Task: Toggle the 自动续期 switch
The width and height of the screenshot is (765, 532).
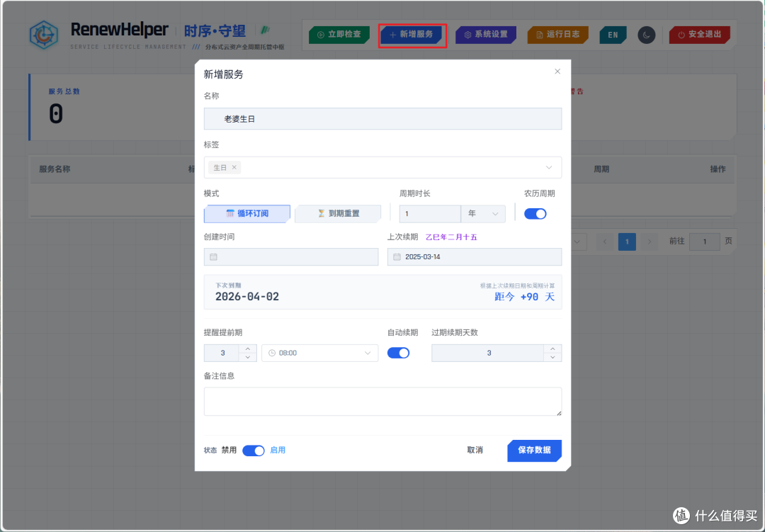Action: (x=398, y=353)
